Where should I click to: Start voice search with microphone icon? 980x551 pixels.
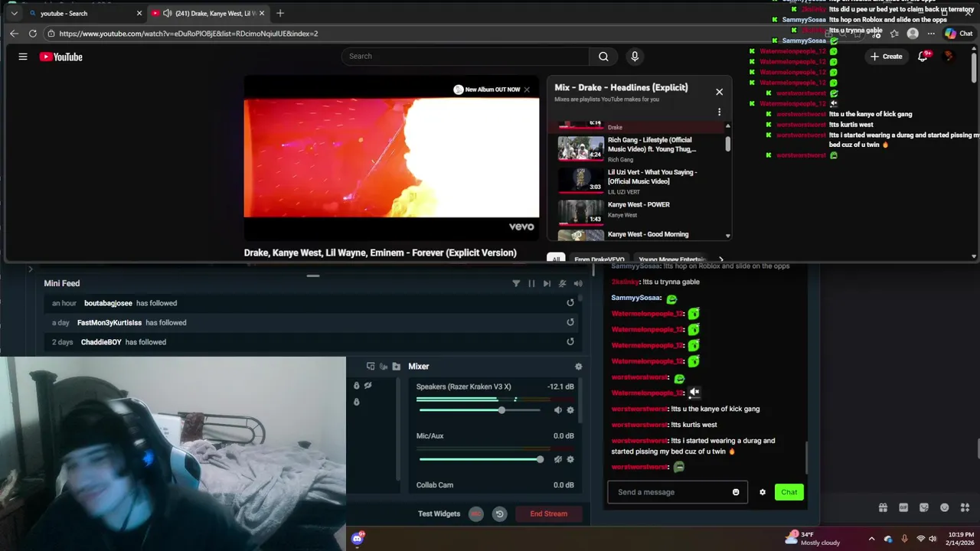(634, 56)
